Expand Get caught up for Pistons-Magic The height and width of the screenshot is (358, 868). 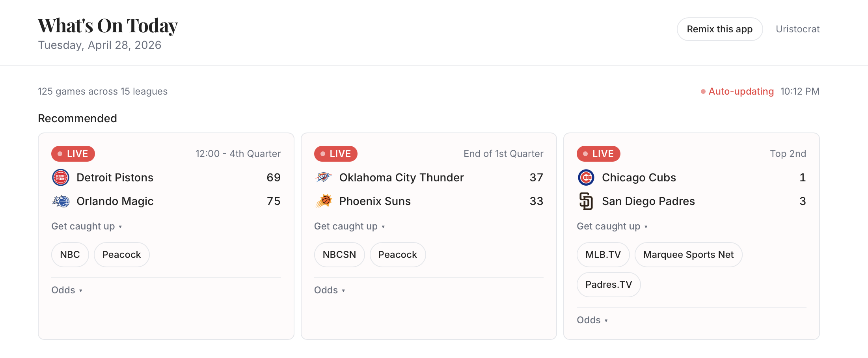point(87,226)
